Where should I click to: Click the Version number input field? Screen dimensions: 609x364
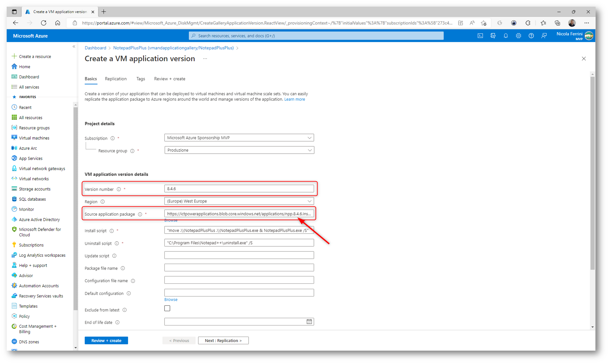[x=239, y=189]
